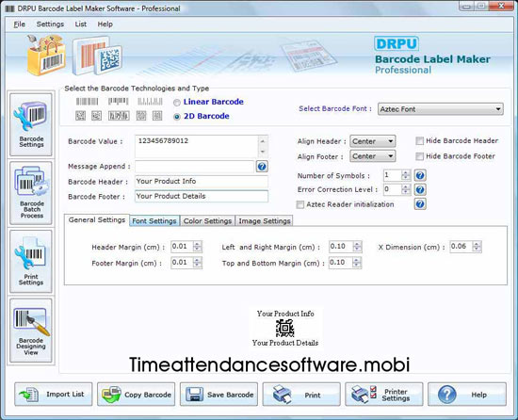The image size is (518, 420).
Task: Select the 2D Barcode radio button
Action: click(x=177, y=117)
